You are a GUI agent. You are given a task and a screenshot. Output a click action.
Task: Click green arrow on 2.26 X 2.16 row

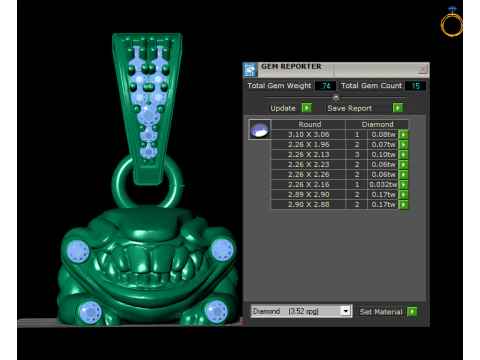pos(403,184)
